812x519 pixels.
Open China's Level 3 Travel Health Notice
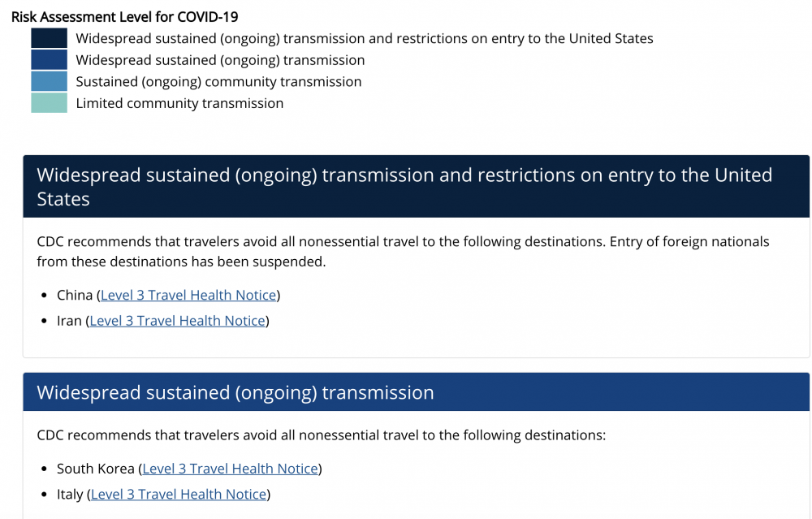pyautogui.click(x=188, y=295)
